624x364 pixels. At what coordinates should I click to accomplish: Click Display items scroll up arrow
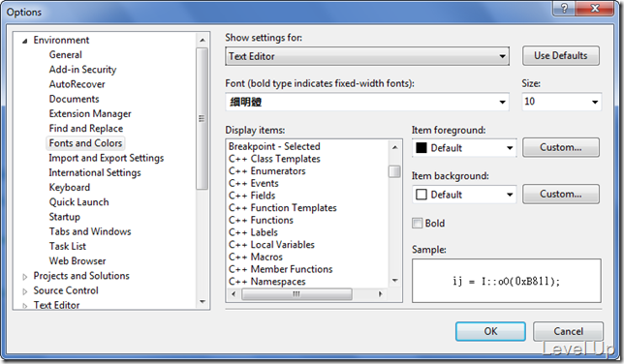pos(394,147)
